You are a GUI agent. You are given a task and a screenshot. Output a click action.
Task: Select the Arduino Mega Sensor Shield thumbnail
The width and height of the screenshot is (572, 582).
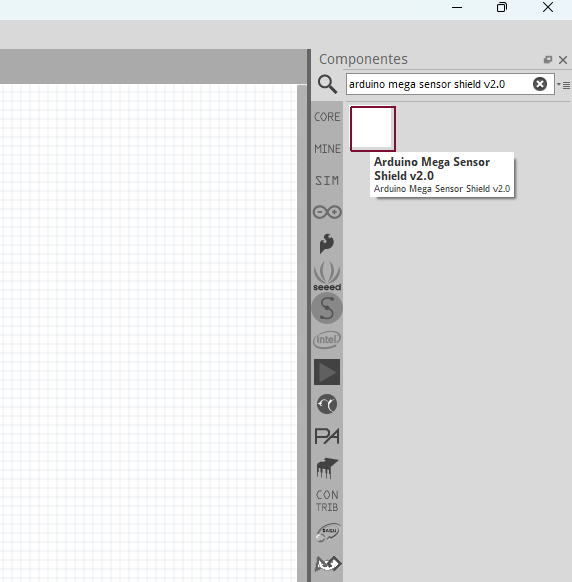pyautogui.click(x=373, y=129)
